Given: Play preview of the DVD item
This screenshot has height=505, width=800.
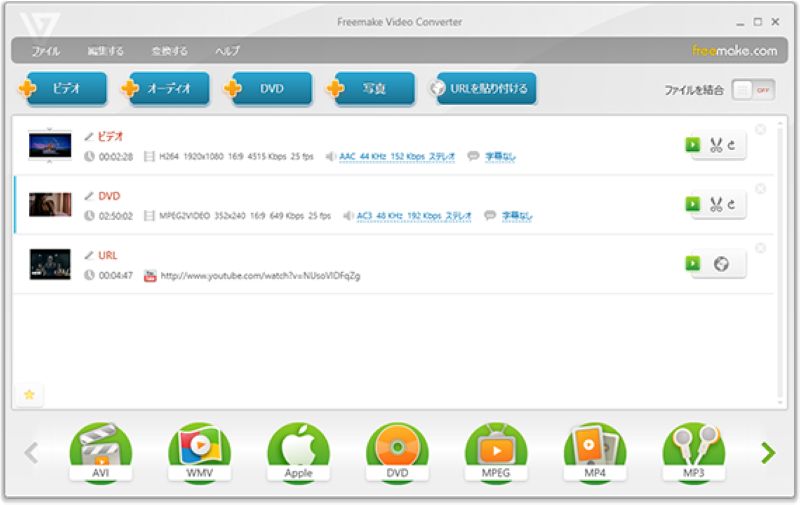Looking at the screenshot, I should (692, 204).
